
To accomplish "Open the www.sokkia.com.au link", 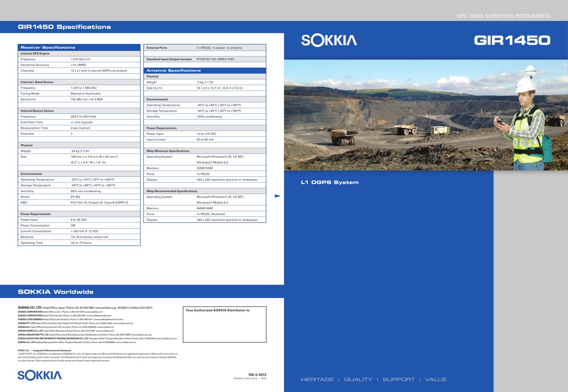I will (x=123, y=323).
